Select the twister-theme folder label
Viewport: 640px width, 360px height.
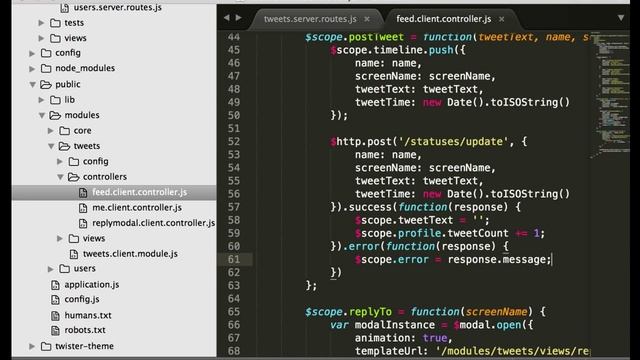[x=84, y=346]
